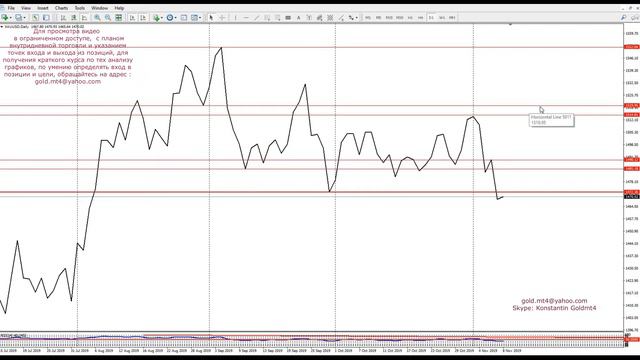The width and height of the screenshot is (640, 360).
Task: Open the Profiles toolbar icon
Action: coord(18,18)
